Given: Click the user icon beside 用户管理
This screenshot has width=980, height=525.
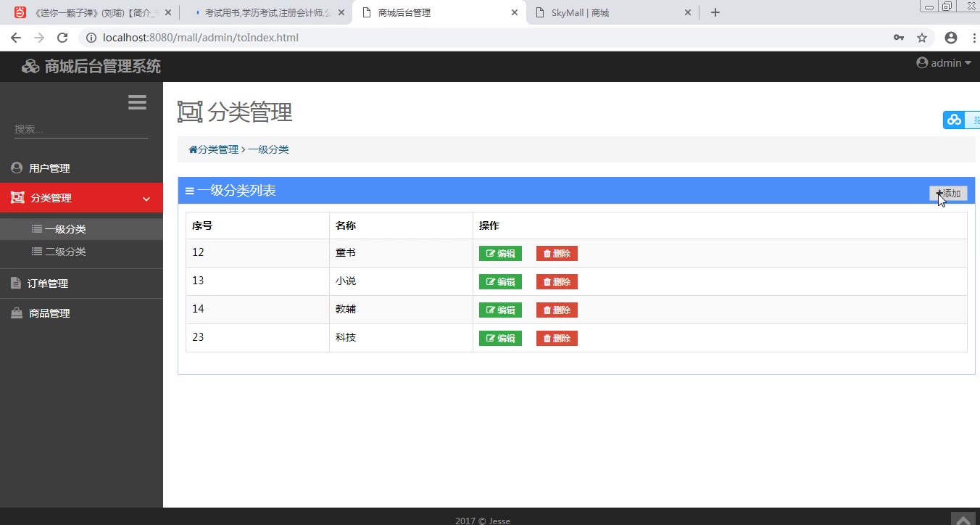Looking at the screenshot, I should [x=17, y=168].
